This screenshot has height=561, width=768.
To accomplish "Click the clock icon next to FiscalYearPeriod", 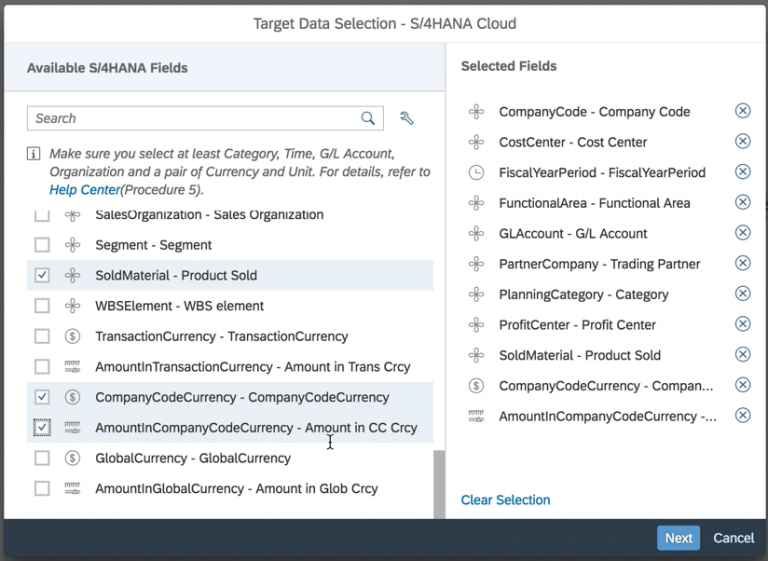I will click(x=476, y=172).
